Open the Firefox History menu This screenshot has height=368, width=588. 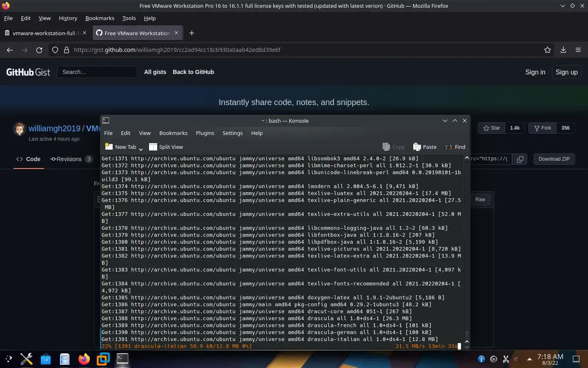[68, 18]
